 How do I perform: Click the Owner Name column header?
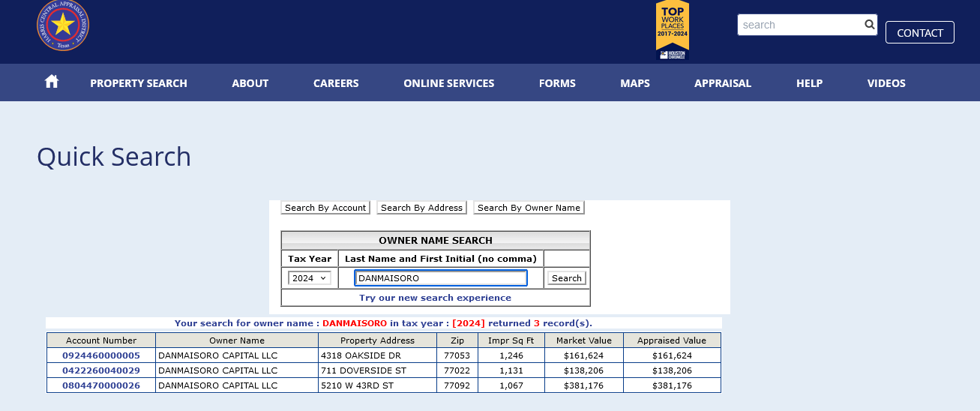click(237, 340)
